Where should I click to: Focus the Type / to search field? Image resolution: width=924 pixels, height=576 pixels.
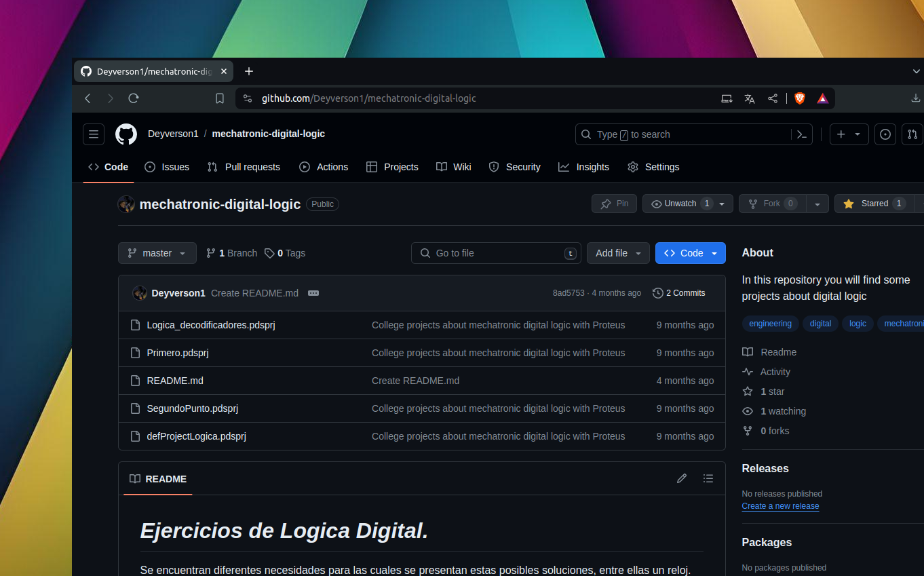coord(693,134)
